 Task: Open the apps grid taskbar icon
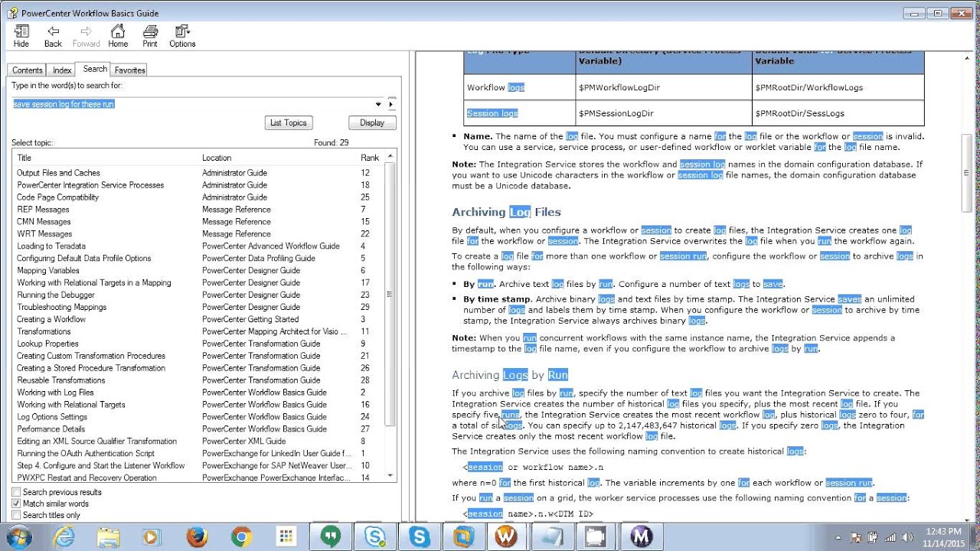point(286,536)
